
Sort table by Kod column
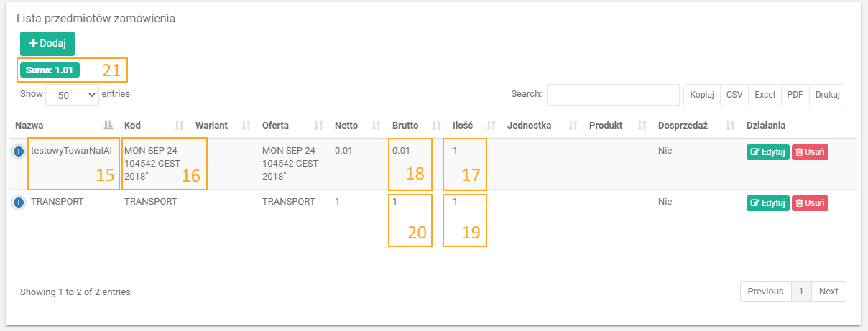(x=180, y=126)
